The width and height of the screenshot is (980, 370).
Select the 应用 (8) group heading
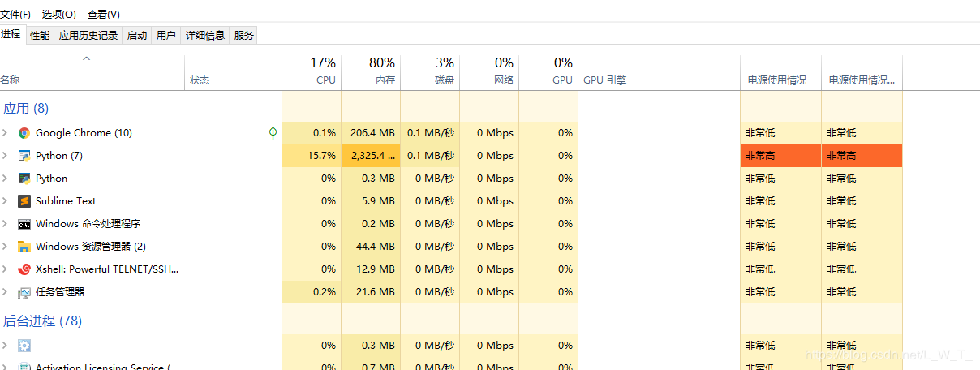pos(26,109)
